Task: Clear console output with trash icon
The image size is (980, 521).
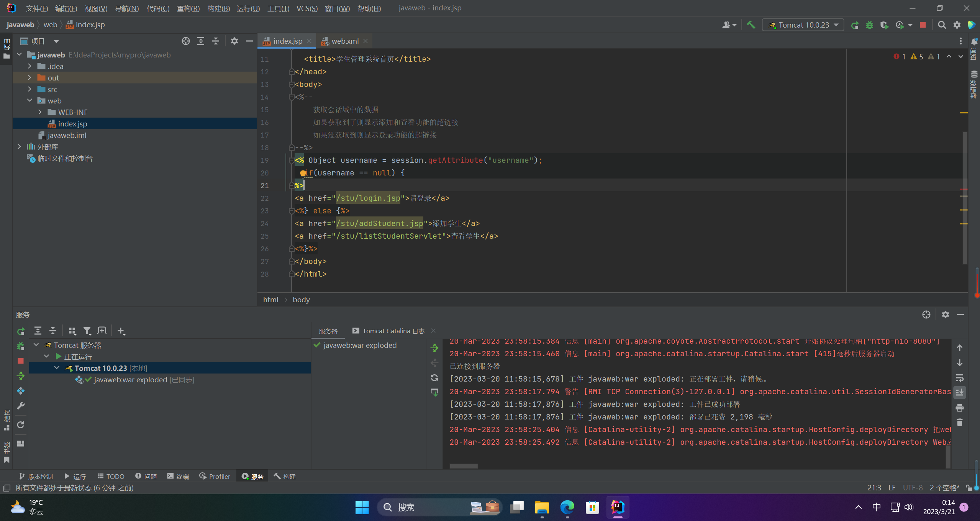Action: coord(959,422)
